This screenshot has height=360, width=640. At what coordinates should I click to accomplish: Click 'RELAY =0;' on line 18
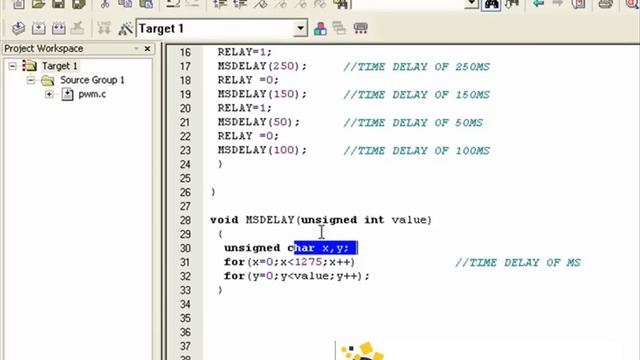[248, 80]
